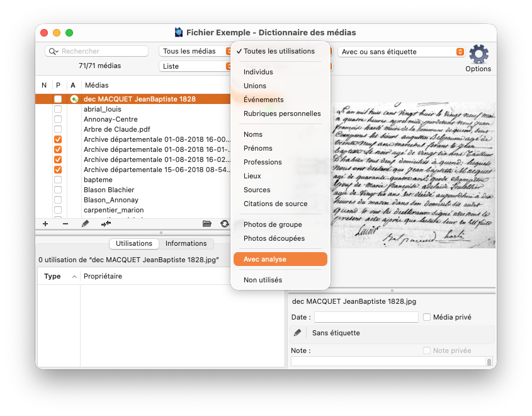The width and height of the screenshot is (532, 416).
Task: Open the Tous les médias dropdown
Action: (195, 51)
